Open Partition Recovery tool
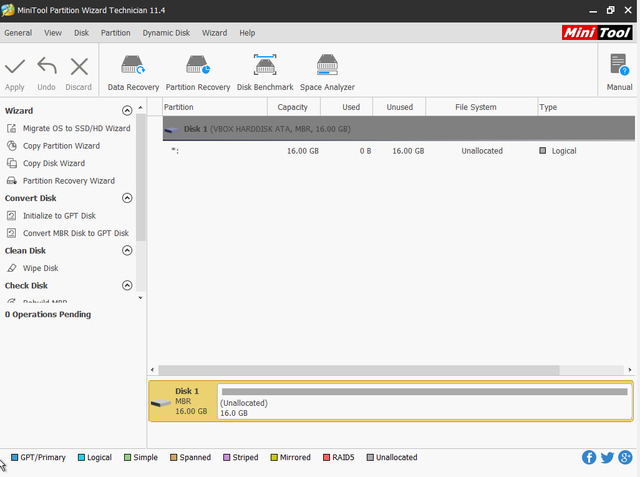640x477 pixels. pos(198,67)
